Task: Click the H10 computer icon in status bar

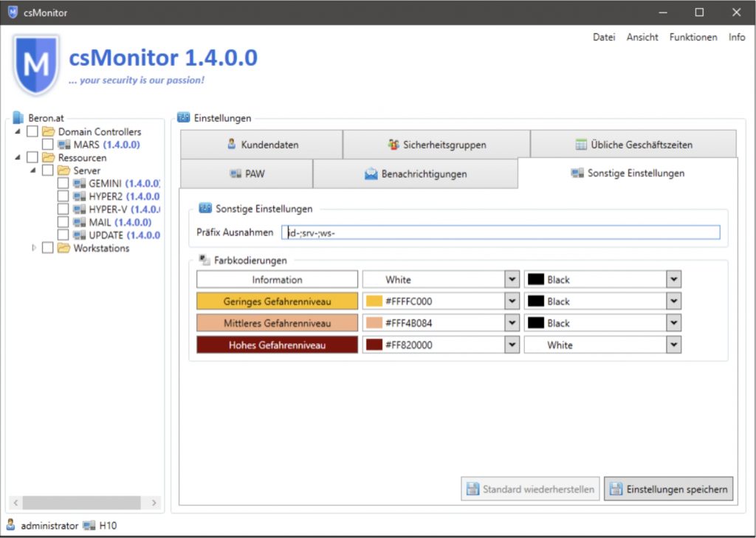Action: point(89,525)
